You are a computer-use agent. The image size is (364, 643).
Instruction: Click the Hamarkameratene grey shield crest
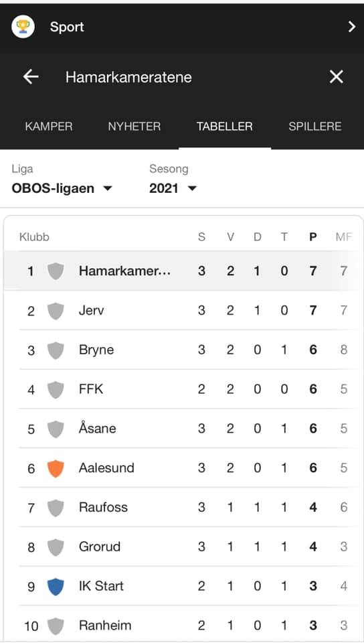[56, 271]
